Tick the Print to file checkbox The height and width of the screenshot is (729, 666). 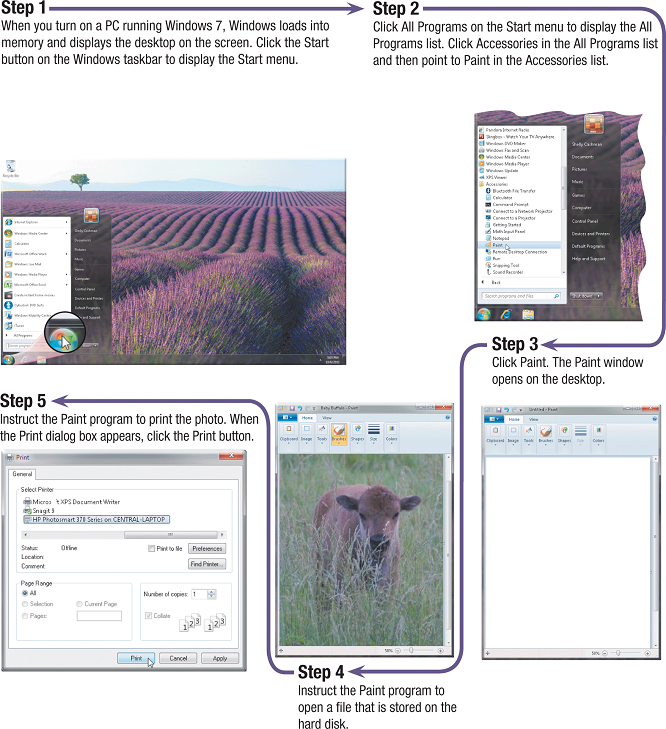click(x=152, y=549)
